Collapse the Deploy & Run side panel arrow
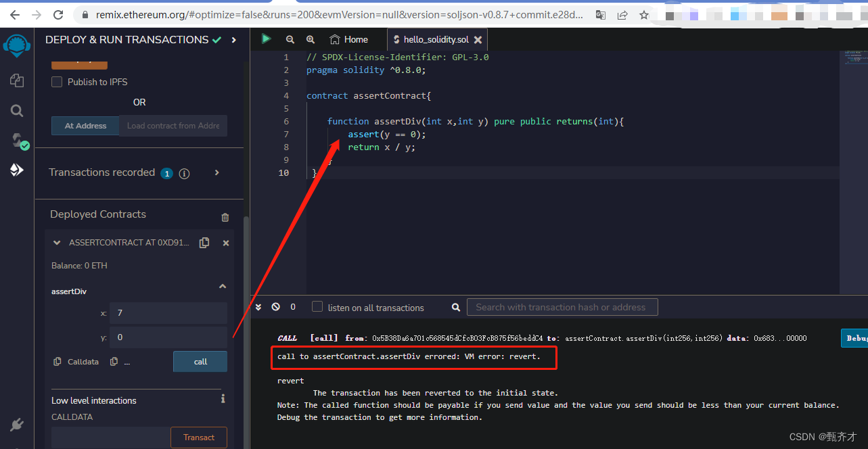 pos(233,40)
